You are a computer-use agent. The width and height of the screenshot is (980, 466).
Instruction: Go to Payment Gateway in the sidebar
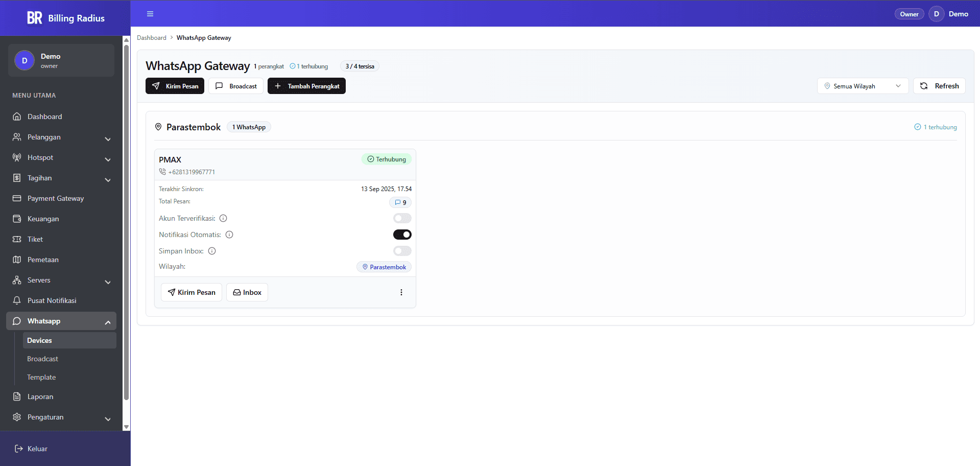click(61, 198)
